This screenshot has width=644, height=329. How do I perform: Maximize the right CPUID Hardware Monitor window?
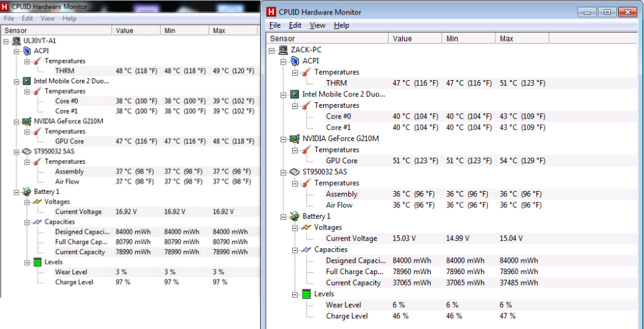click(x=607, y=13)
